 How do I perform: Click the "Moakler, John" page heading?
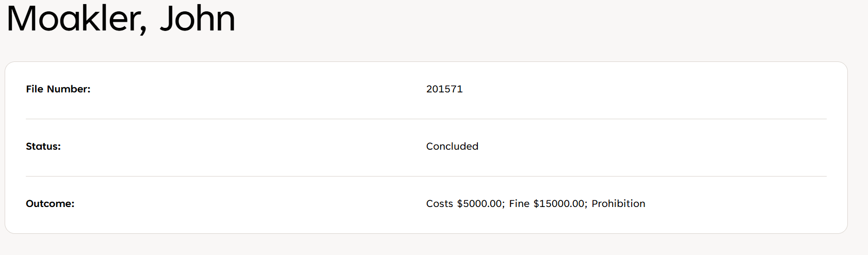[121, 19]
